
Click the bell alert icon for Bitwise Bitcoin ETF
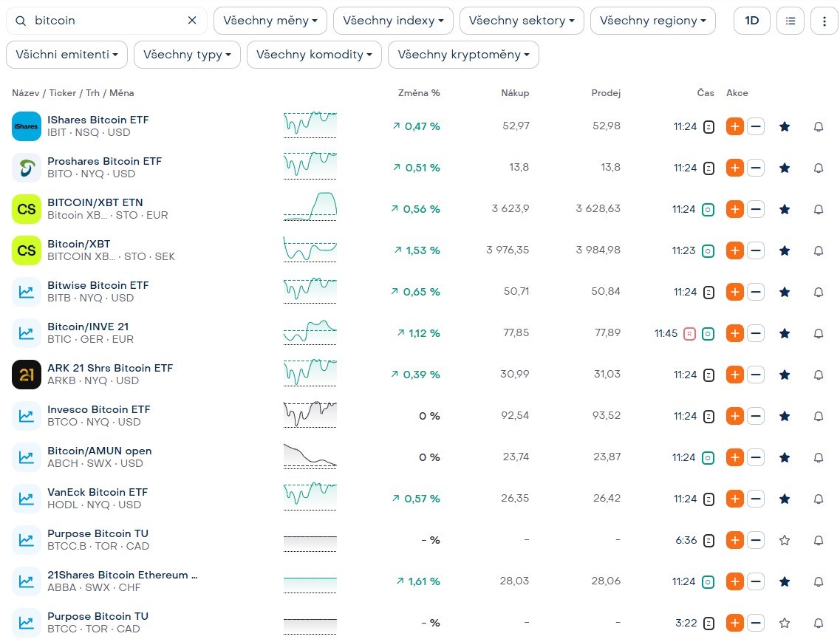819,292
